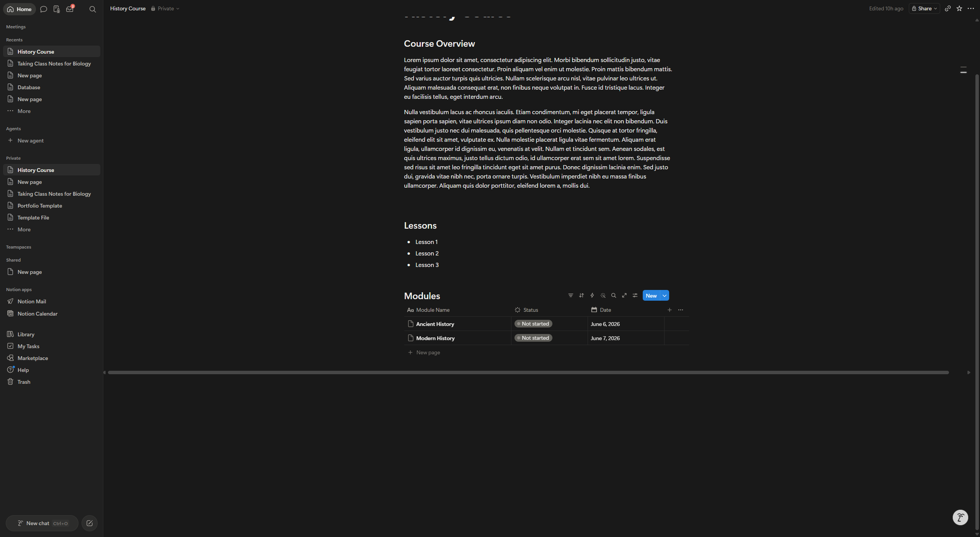Open the Marketplace
The image size is (980, 537).
coord(52,358)
